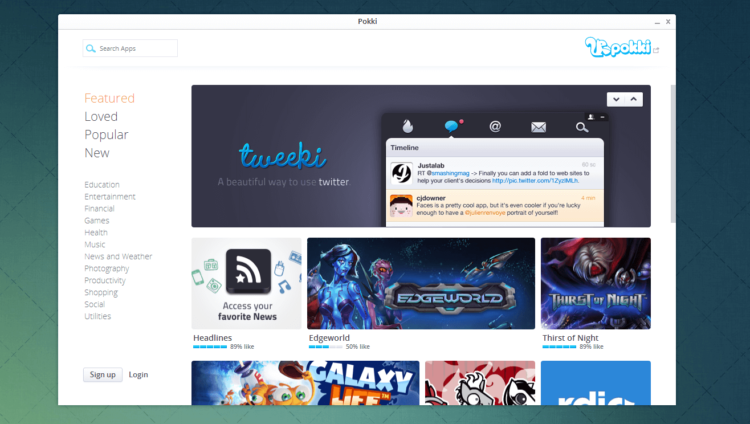Open the Loved apps section

coord(101,116)
